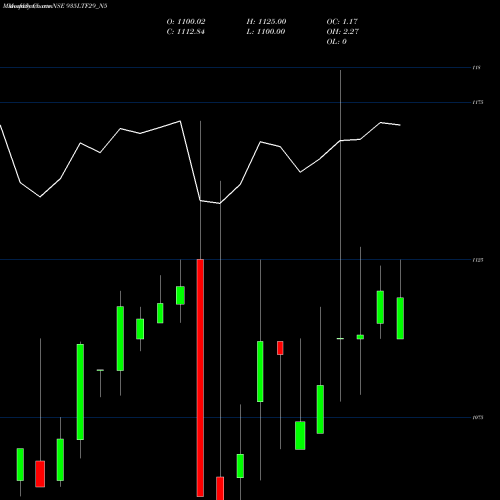Select the OC: 1.17 readout
This screenshot has width=500, height=500.
coord(342,22)
